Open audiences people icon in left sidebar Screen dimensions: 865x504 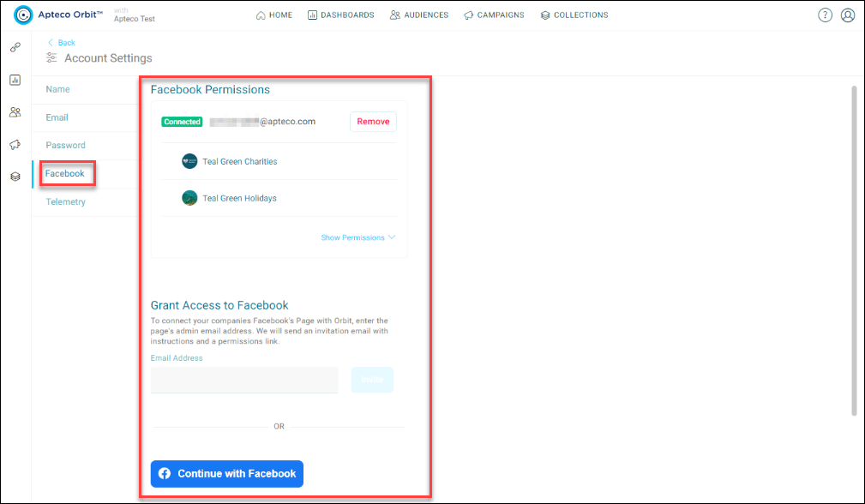click(15, 112)
